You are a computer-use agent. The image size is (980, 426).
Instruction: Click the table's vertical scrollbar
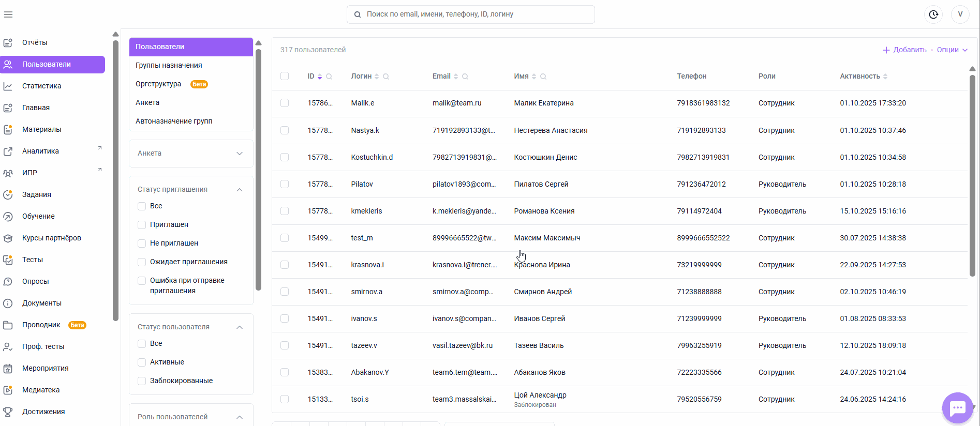click(x=972, y=176)
